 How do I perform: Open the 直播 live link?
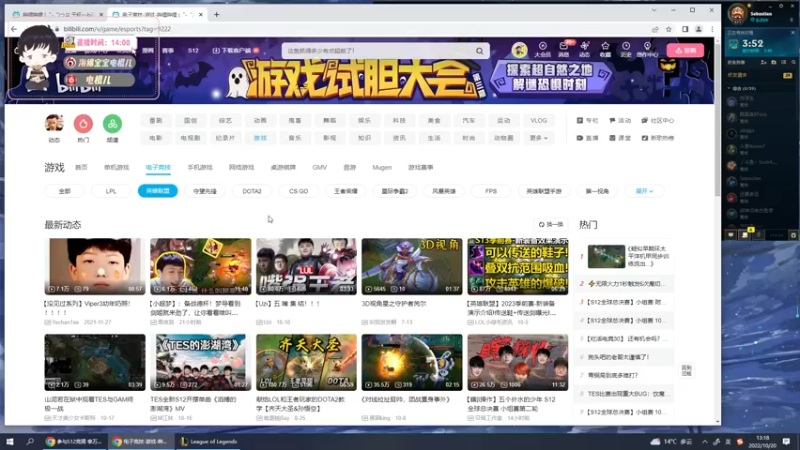tap(587, 138)
